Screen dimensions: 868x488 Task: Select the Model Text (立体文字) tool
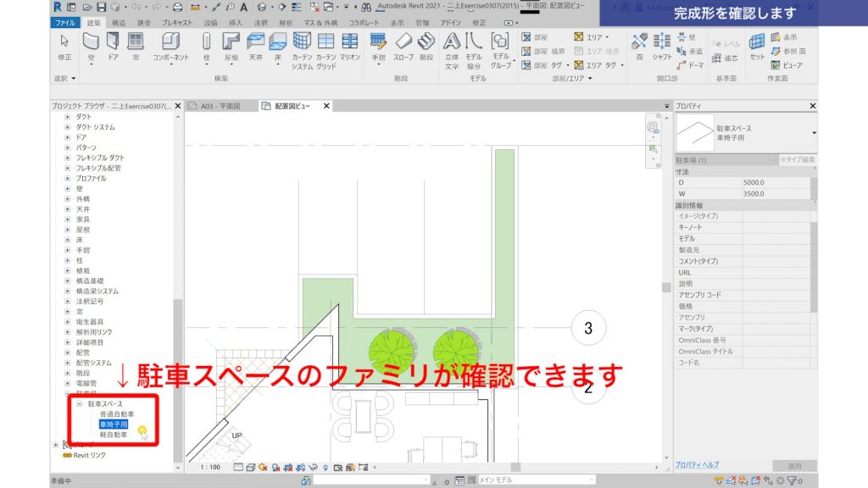point(453,48)
